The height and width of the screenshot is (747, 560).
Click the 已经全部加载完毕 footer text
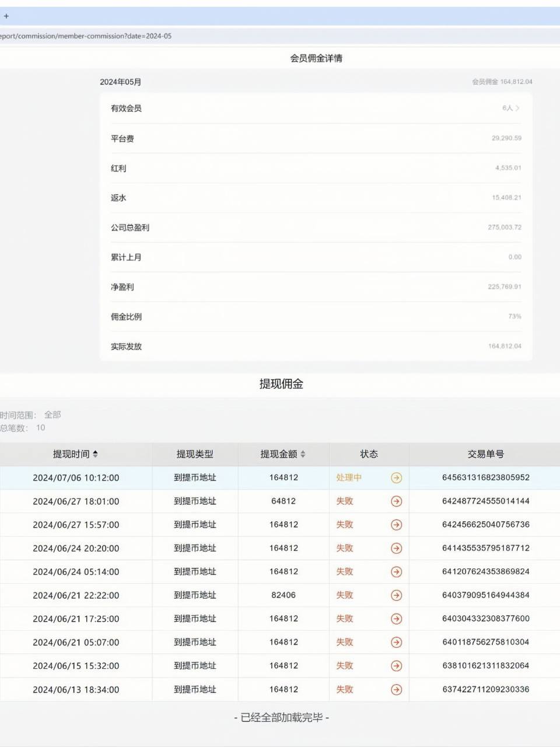pyautogui.click(x=281, y=717)
